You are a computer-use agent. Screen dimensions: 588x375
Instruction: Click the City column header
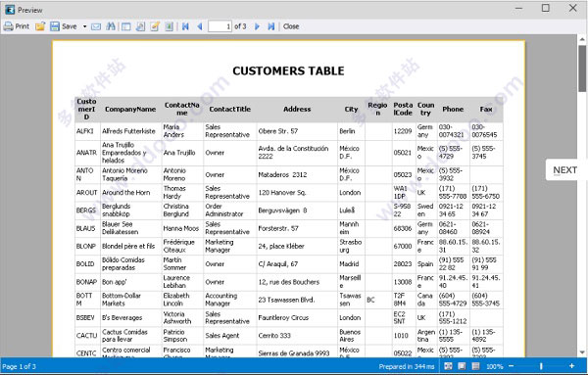pos(351,109)
